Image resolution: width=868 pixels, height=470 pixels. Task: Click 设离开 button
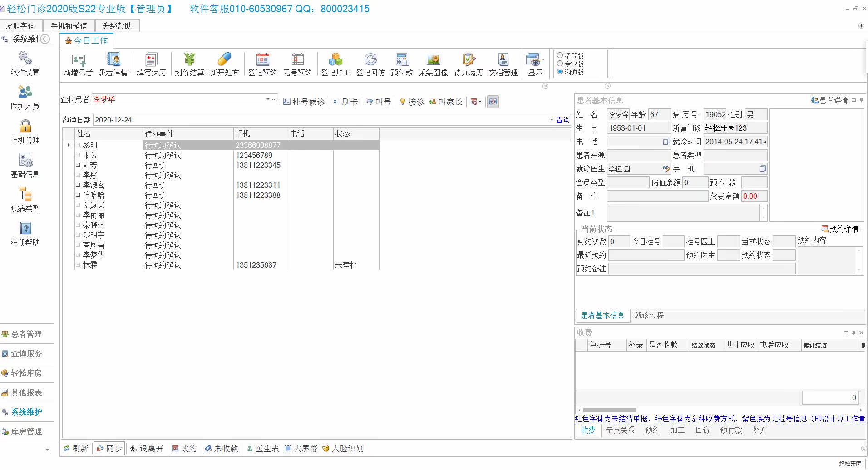tap(147, 449)
